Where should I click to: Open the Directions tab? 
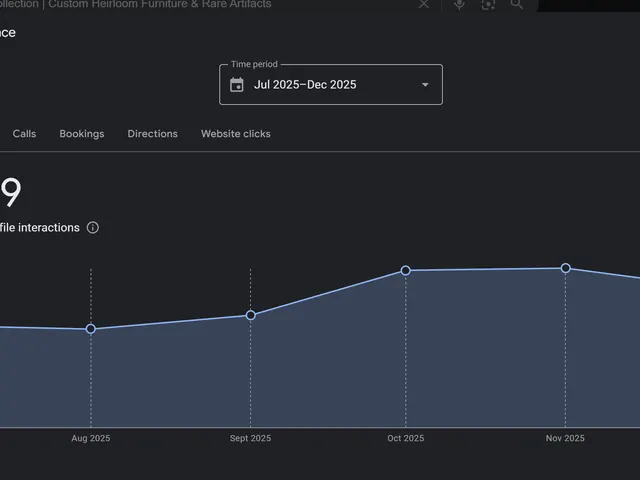(153, 134)
